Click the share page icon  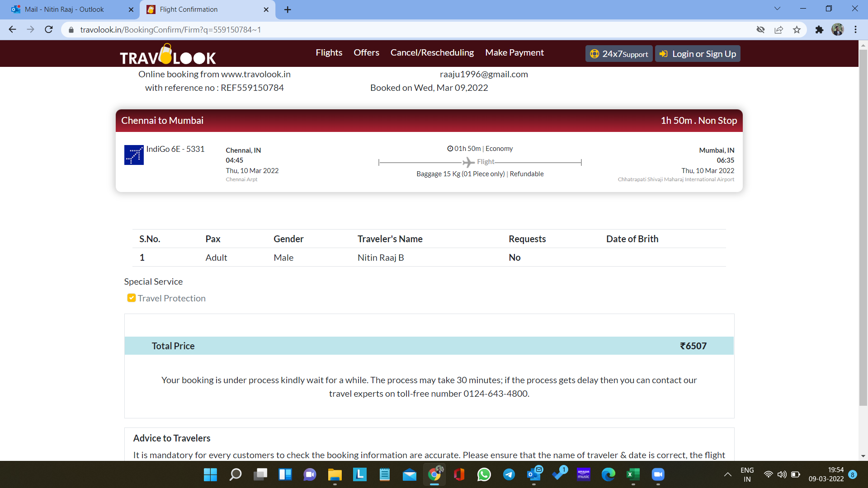(778, 30)
